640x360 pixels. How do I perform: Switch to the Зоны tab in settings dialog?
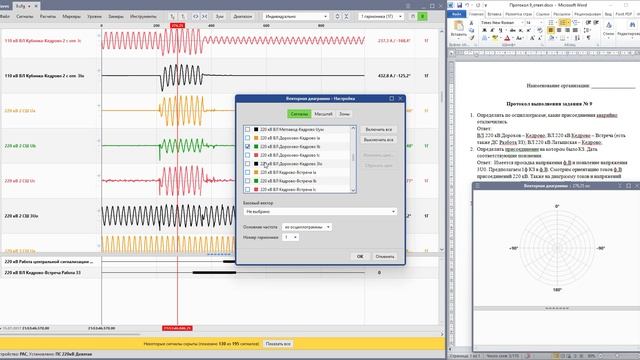point(344,114)
